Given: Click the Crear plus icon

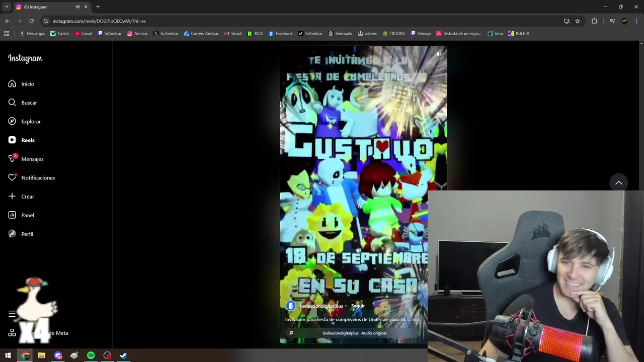Looking at the screenshot, I should pos(12,196).
